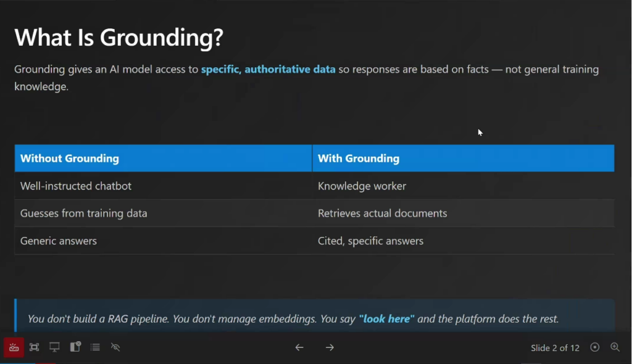Click "specific, authoritative data" highlighted text
This screenshot has width=632, height=364.
[268, 69]
